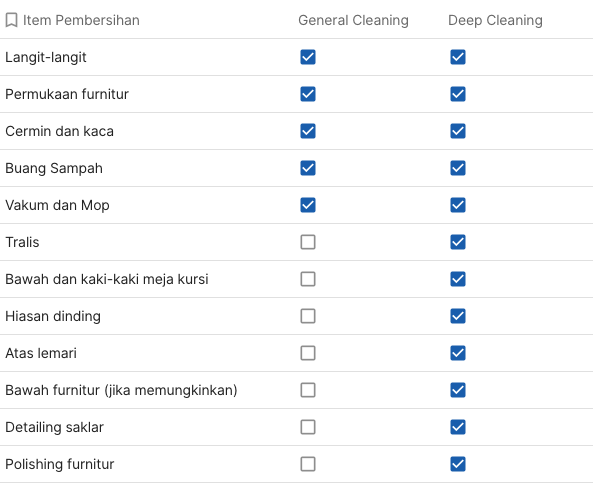Viewport: 605px width, 488px height.
Task: Uncheck Deep Cleaning for Langit-langit
Action: (458, 57)
